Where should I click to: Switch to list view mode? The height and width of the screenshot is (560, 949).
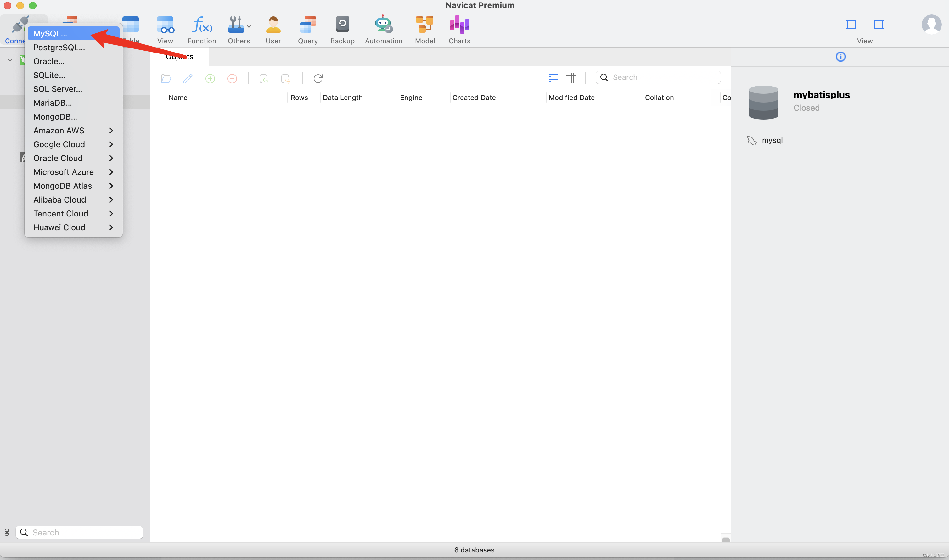553,78
